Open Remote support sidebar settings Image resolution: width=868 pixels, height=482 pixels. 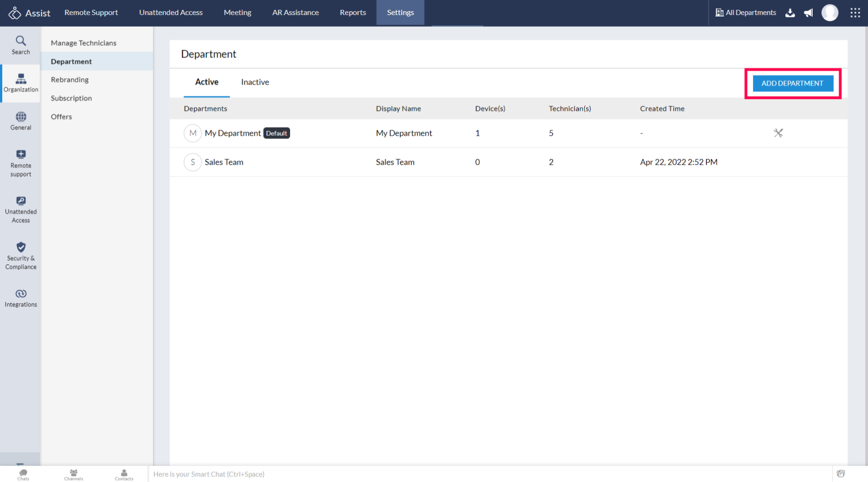(20, 163)
